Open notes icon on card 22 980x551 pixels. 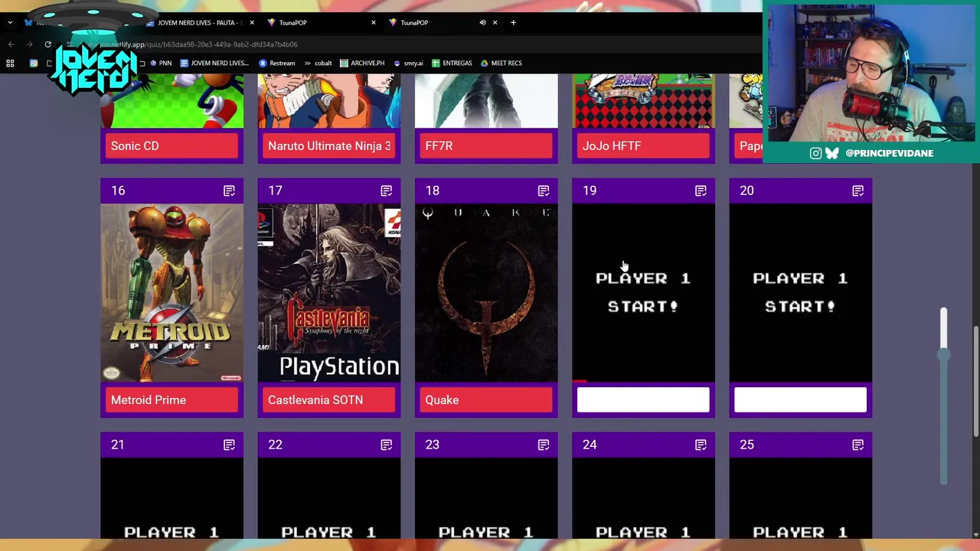(386, 445)
